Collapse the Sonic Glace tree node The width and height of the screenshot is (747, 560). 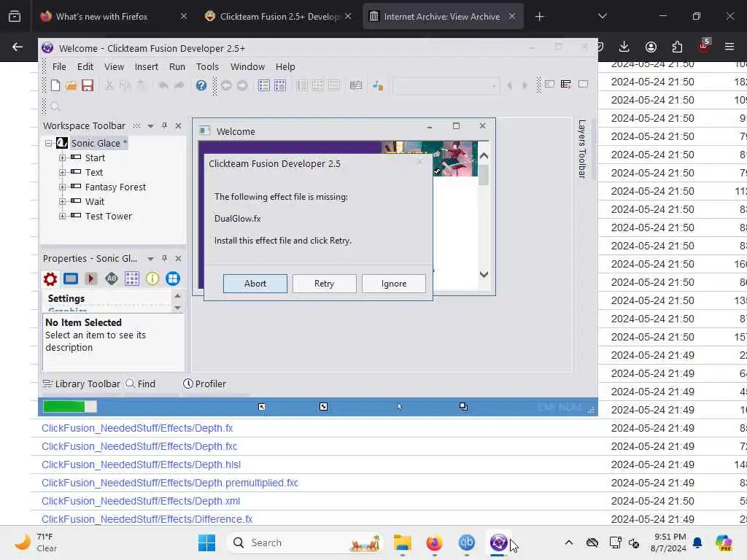48,143
